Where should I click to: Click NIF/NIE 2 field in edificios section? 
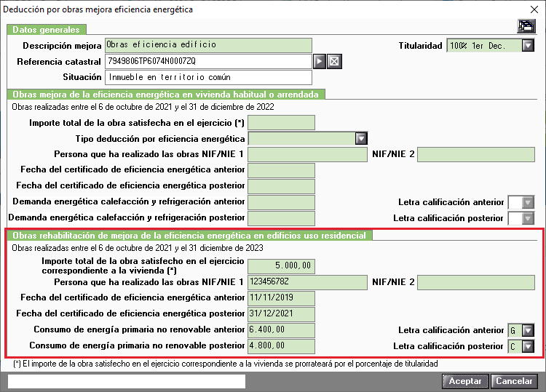pos(476,282)
